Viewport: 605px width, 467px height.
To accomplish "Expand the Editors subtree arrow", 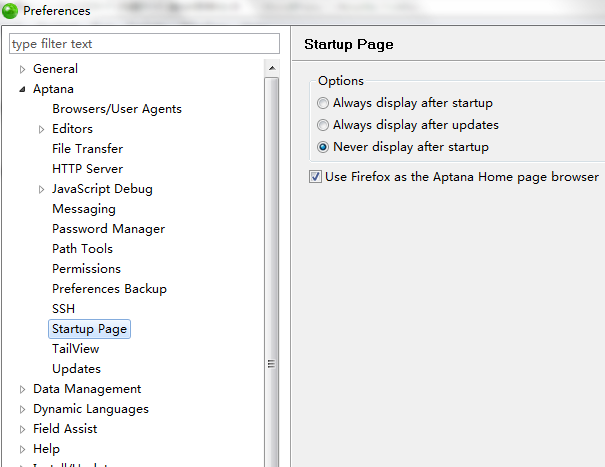I will tap(41, 129).
